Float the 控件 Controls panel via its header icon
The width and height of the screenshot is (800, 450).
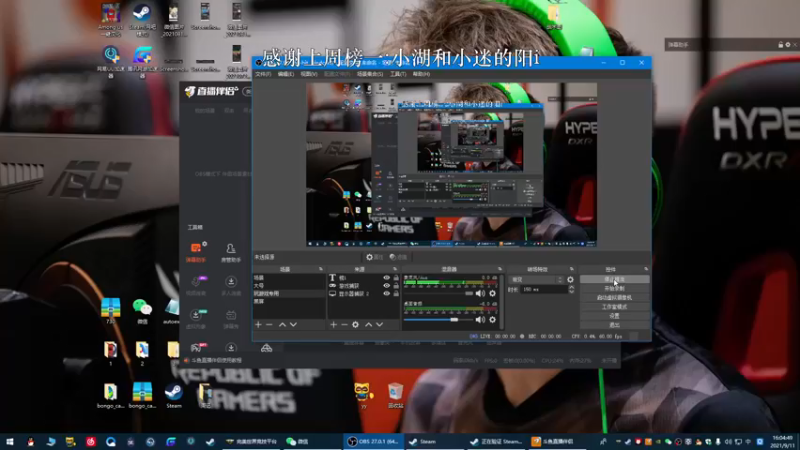pyautogui.click(x=646, y=269)
